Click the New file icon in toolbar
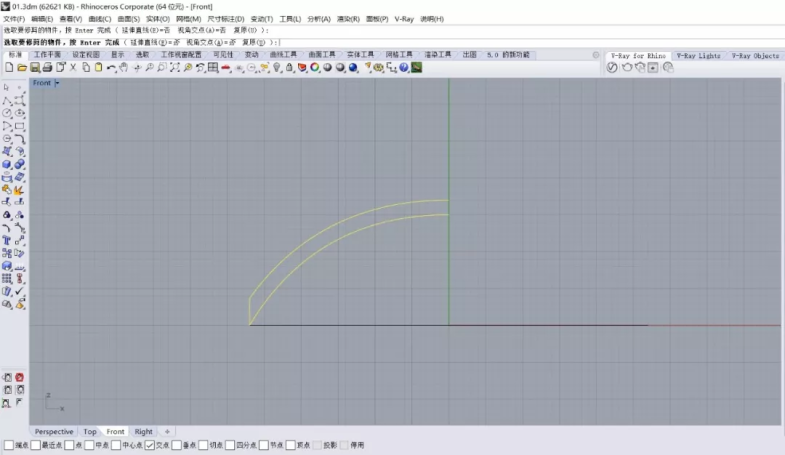The height and width of the screenshot is (455, 785). (x=9, y=67)
